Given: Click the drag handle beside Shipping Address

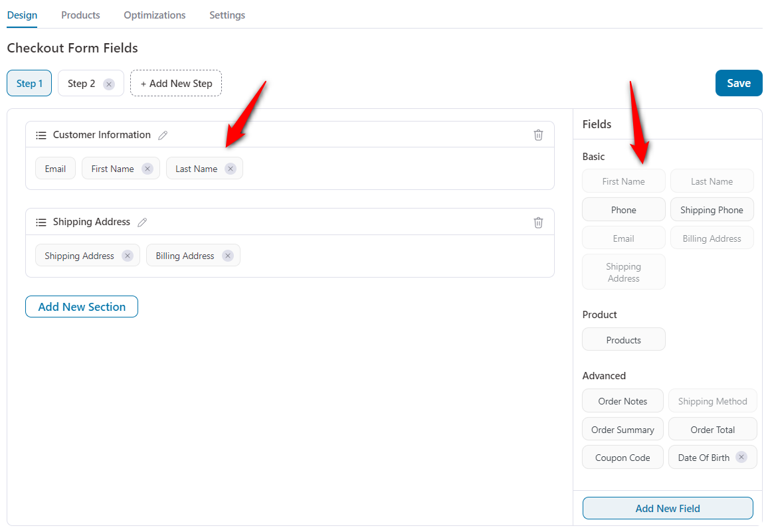Looking at the screenshot, I should 41,221.
